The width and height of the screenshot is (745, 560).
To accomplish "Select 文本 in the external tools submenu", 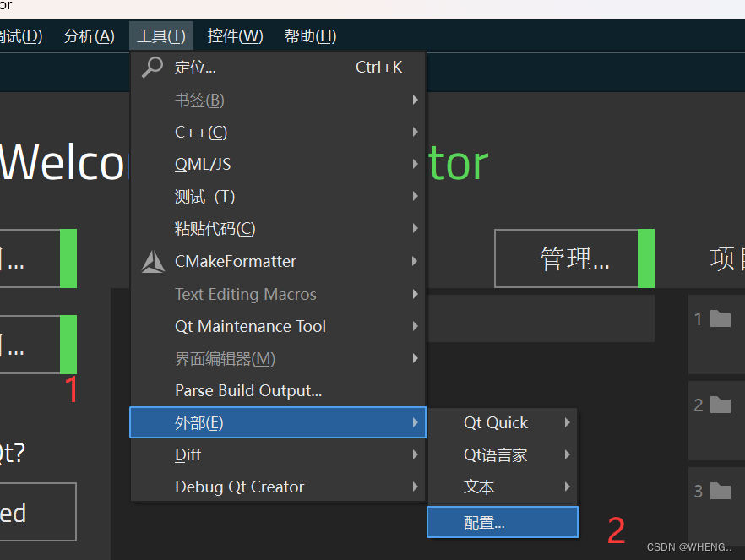I will tap(479, 487).
